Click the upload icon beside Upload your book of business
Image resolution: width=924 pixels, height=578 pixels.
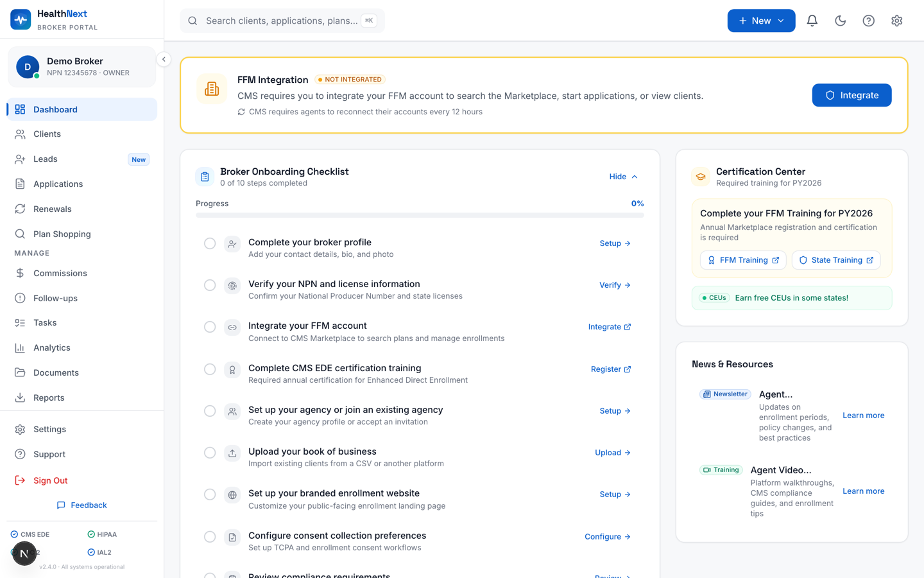[x=232, y=453]
